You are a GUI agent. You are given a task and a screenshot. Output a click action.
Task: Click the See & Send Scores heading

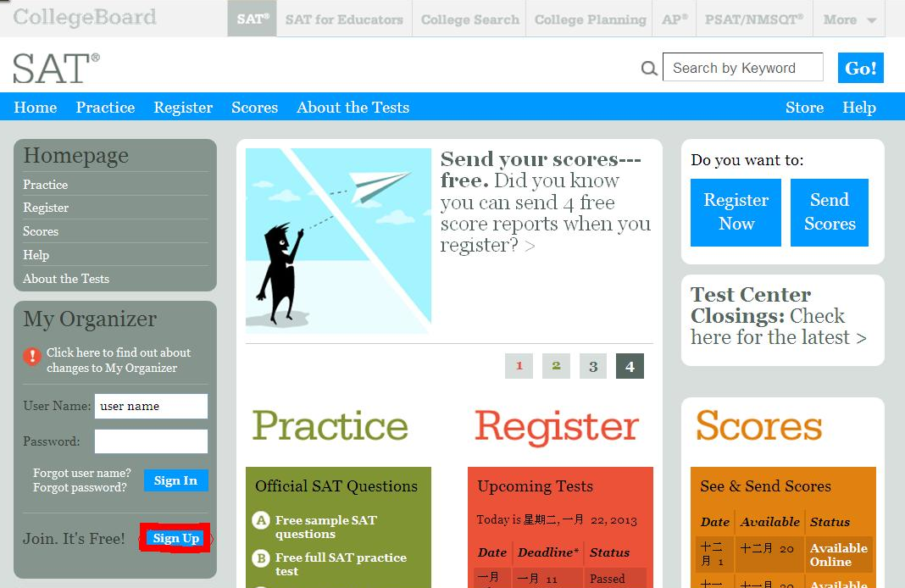click(765, 485)
